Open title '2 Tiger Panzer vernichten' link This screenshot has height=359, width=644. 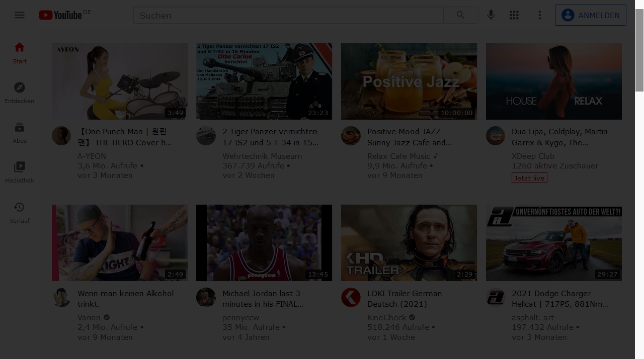click(x=270, y=137)
